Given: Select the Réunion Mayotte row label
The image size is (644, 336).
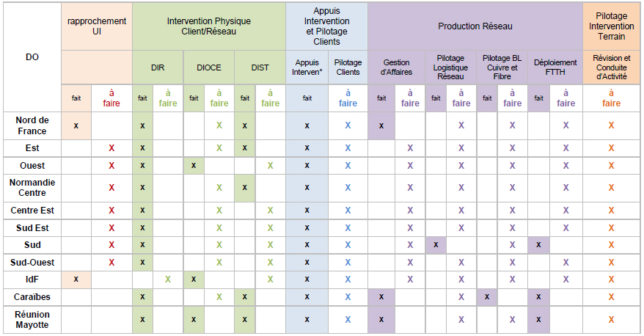Looking at the screenshot, I should pos(32,319).
